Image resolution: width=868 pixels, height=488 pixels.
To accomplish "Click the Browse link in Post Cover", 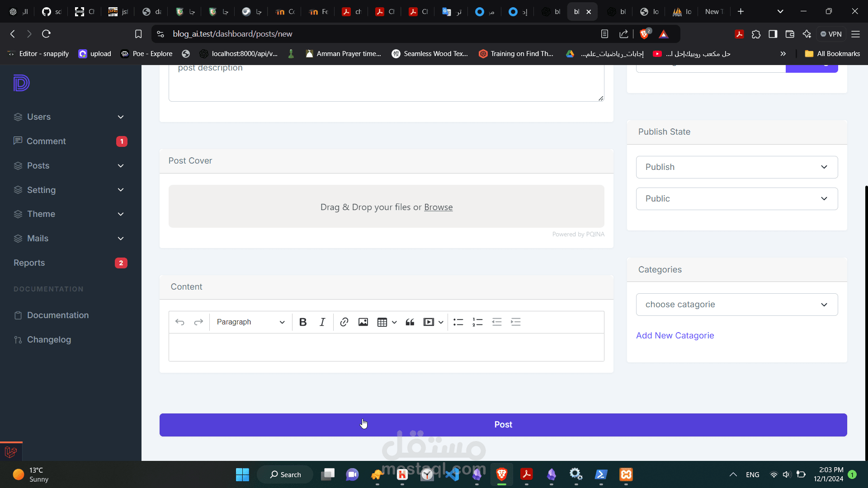I will coord(438,207).
